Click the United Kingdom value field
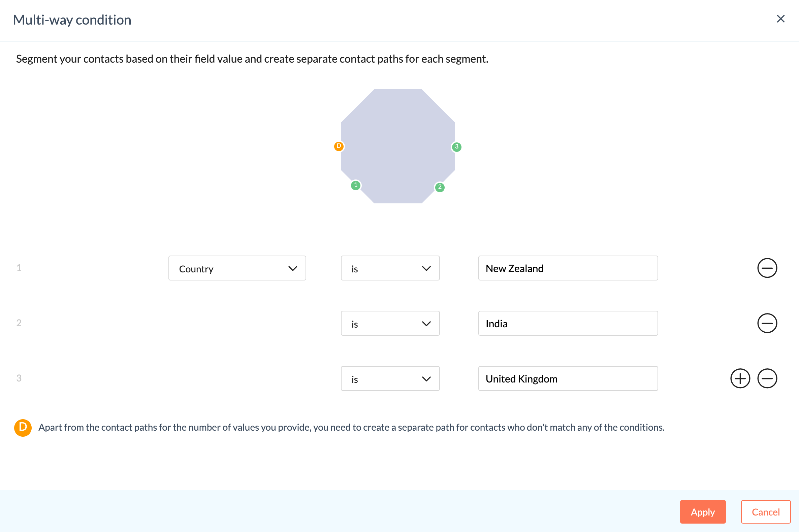This screenshot has height=532, width=799. [568, 379]
